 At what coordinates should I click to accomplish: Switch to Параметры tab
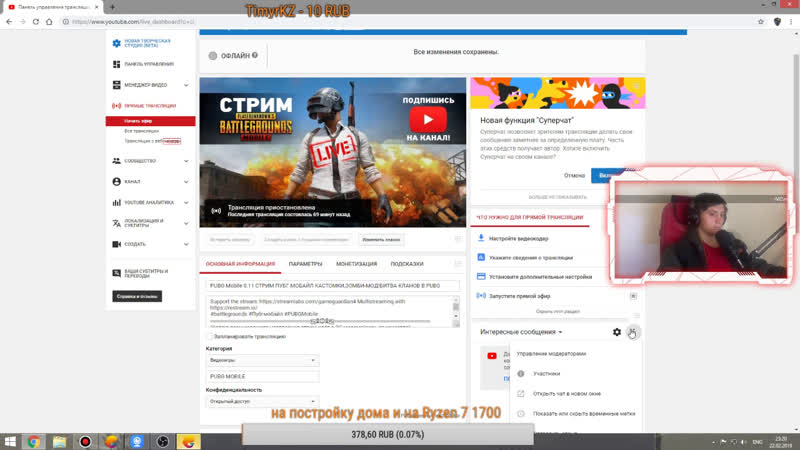point(305,264)
